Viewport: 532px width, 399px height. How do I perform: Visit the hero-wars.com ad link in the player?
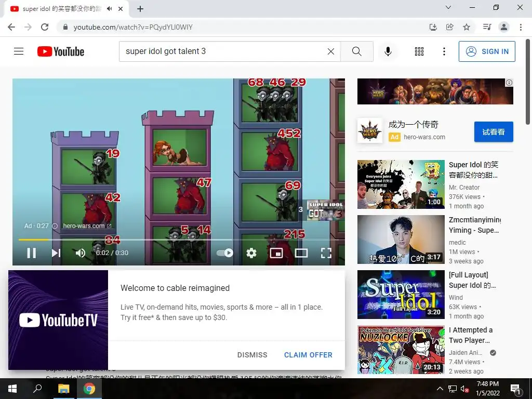(87, 225)
